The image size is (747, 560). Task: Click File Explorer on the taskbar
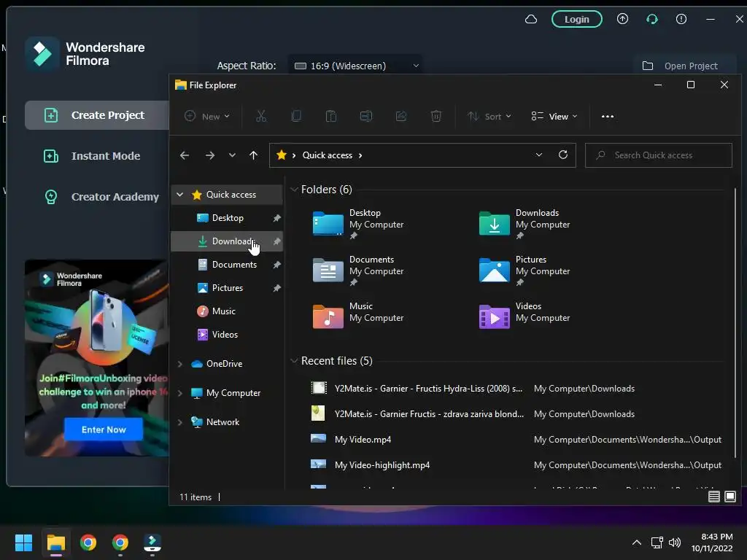[x=55, y=542]
